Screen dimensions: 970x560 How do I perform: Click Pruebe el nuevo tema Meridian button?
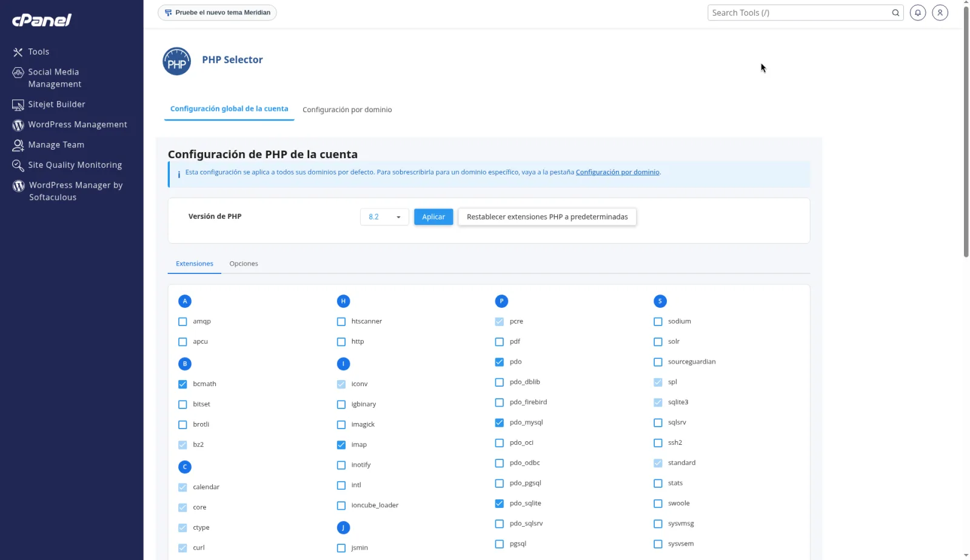(x=217, y=13)
